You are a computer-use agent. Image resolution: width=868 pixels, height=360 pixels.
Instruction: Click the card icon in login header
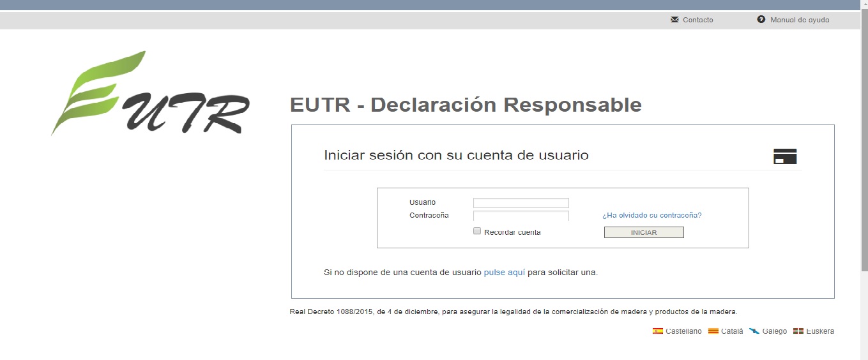pos(785,156)
